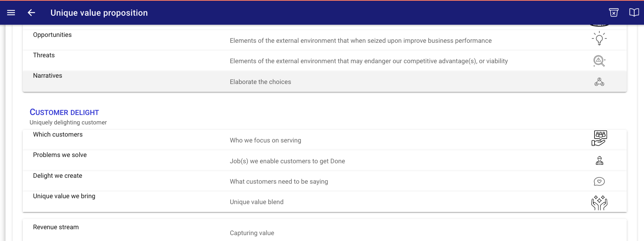Click the back arrow in header
This screenshot has width=644, height=241.
coord(31,13)
